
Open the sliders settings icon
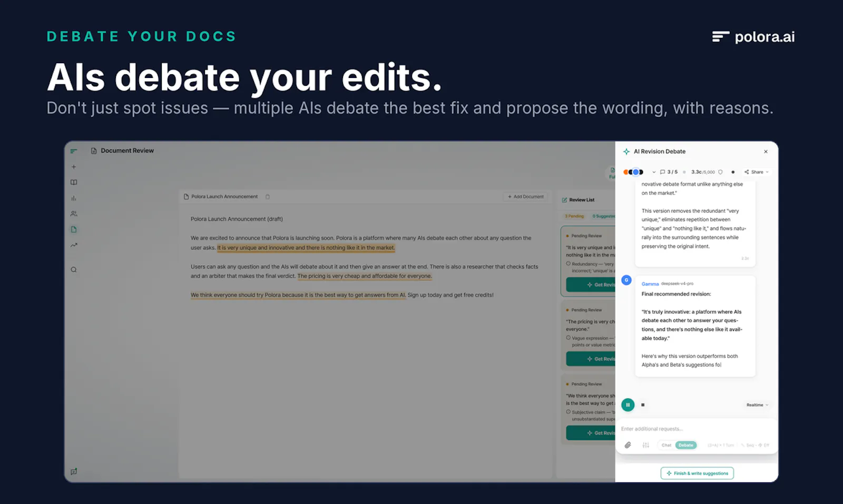point(646,445)
